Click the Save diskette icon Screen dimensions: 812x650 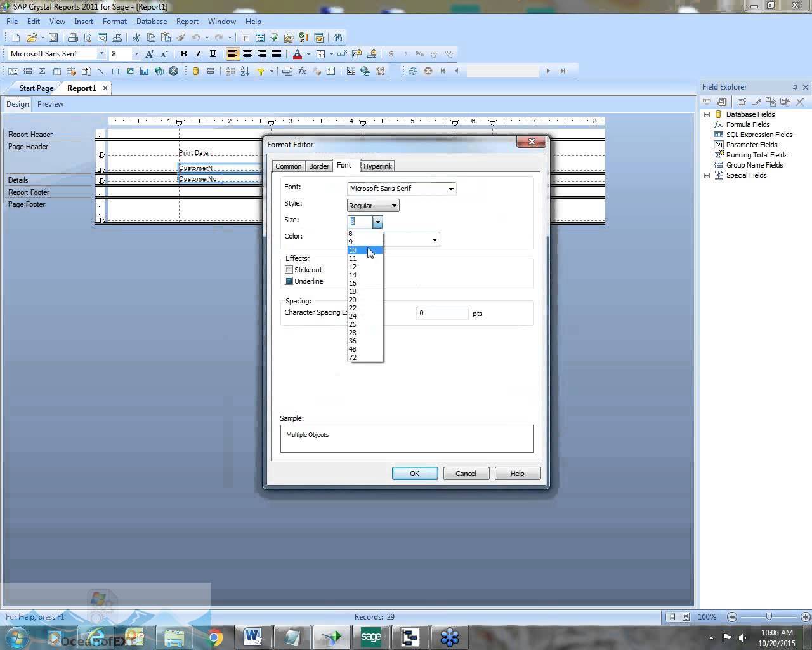point(53,37)
